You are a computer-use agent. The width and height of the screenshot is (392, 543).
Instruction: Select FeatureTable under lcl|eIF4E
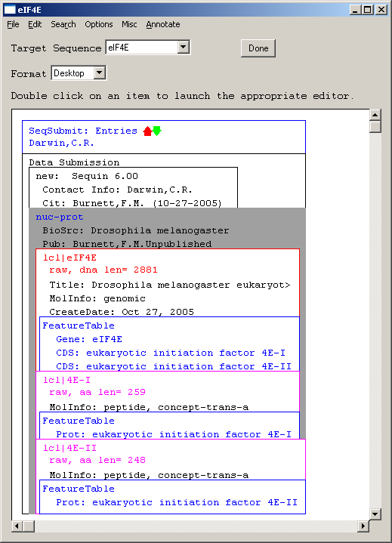[79, 325]
